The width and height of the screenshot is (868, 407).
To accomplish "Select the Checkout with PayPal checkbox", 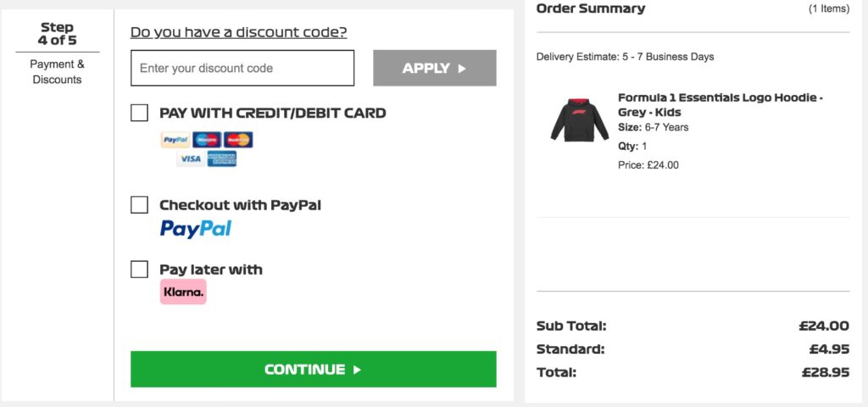I will pos(139,204).
